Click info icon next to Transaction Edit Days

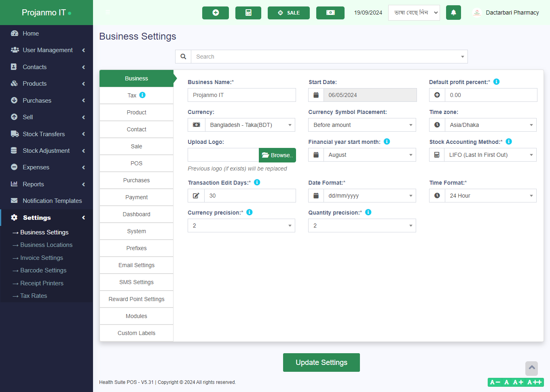257,182
